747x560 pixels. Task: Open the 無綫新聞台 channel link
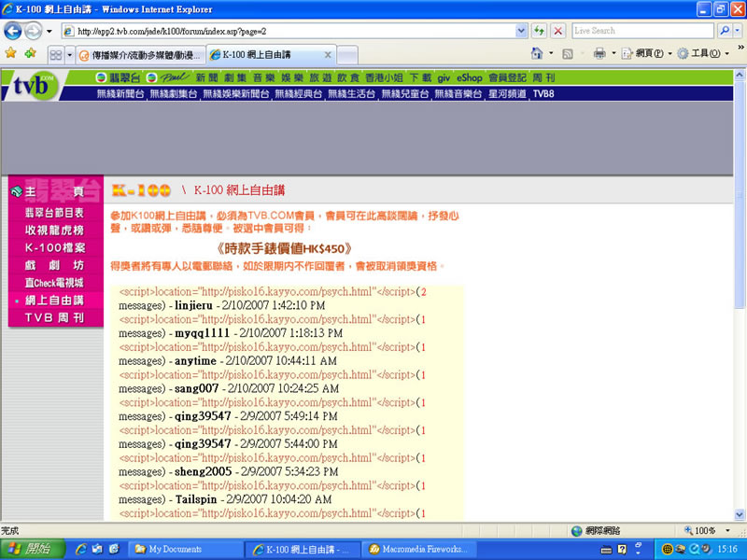click(120, 94)
